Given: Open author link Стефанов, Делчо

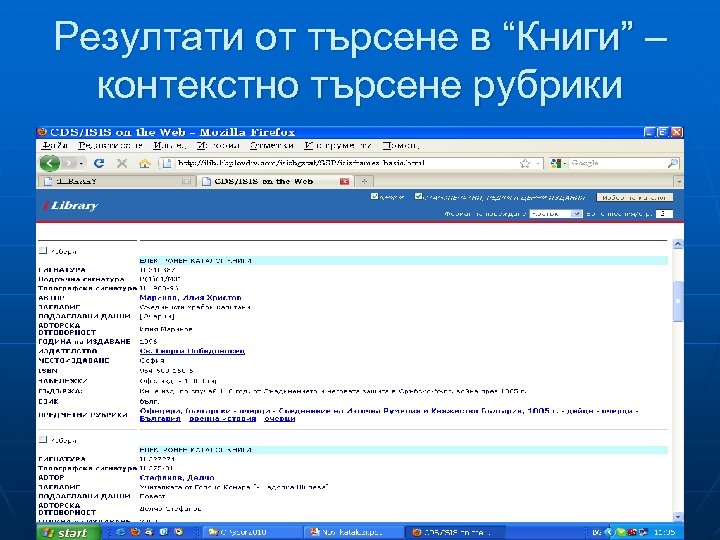Looking at the screenshot, I should (177, 478).
